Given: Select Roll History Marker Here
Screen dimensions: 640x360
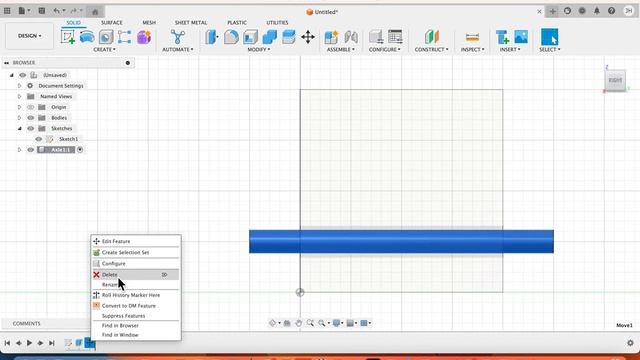Looking at the screenshot, I should tap(136, 295).
